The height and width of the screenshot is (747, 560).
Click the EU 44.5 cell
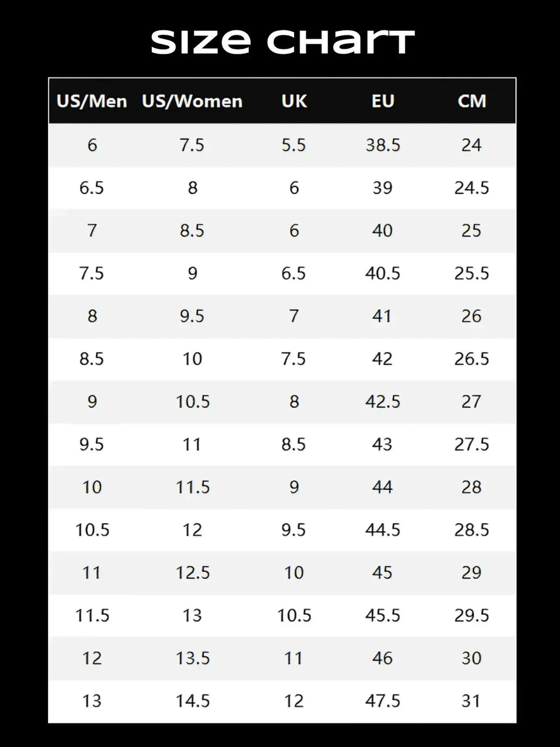[382, 530]
